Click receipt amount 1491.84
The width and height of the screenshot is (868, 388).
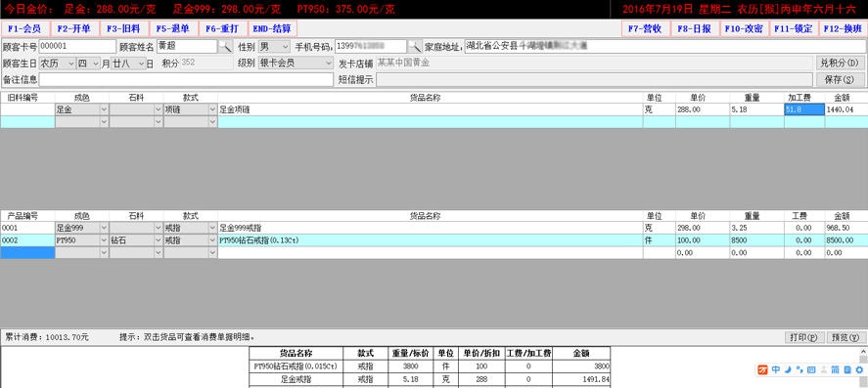(x=581, y=380)
